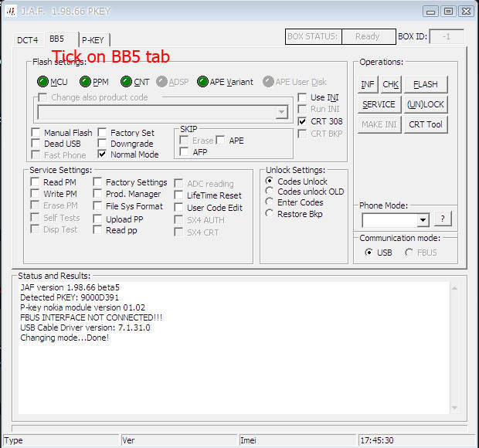Enable the Write PM checkbox

pos(35,194)
